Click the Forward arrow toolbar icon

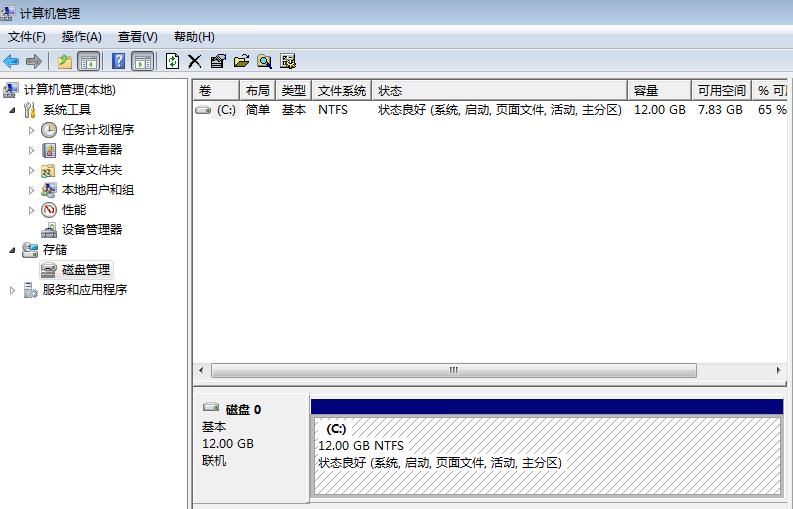click(34, 62)
